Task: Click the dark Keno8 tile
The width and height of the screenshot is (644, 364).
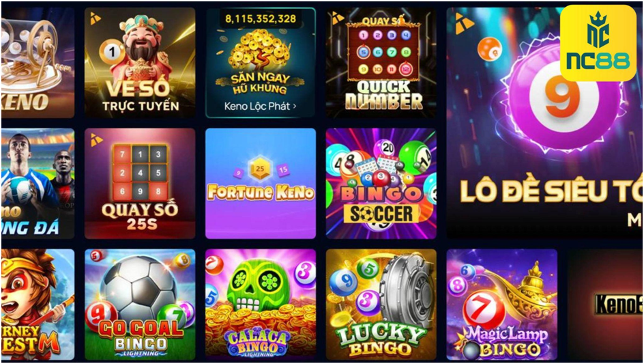Action: [605, 305]
